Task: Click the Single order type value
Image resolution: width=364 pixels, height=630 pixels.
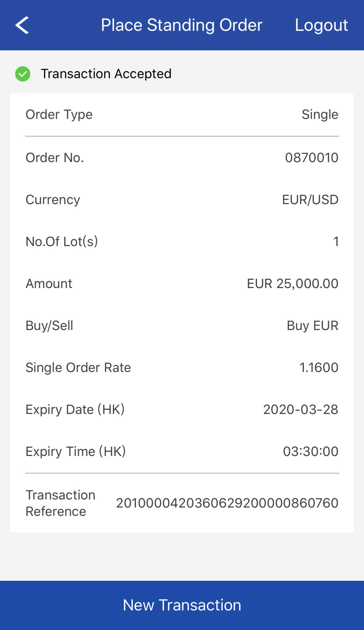Action: (320, 115)
